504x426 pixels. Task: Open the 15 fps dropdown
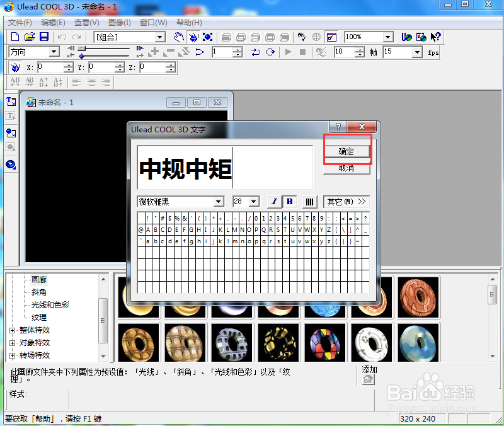click(417, 52)
